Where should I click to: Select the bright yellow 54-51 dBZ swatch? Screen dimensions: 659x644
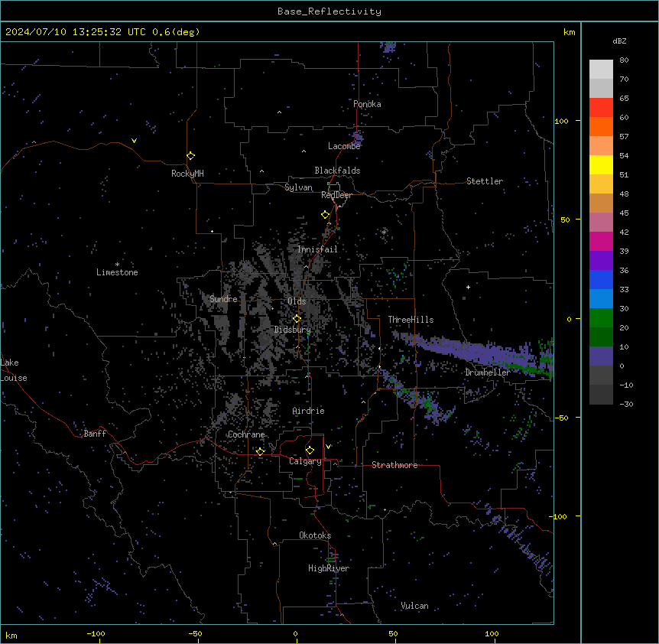tap(601, 164)
